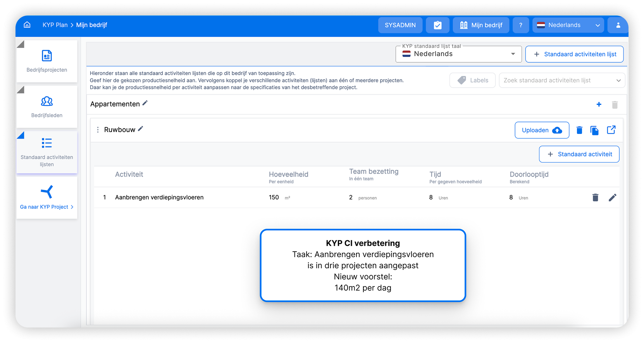Open the Mijn bedrijf header button
The width and height of the screenshot is (644, 343).
tap(481, 25)
